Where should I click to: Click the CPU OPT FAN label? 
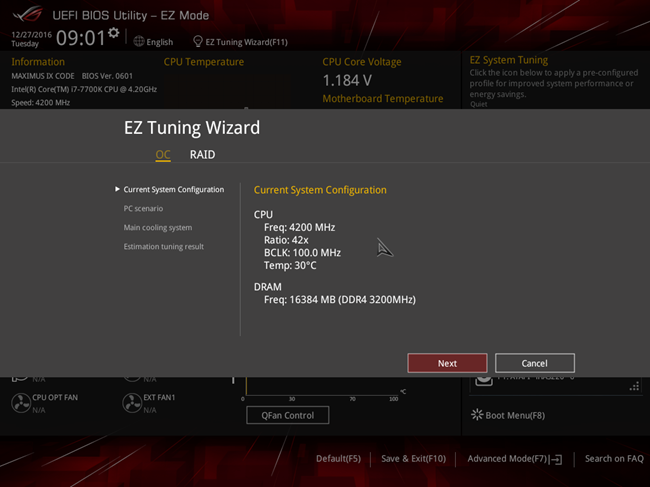[55, 397]
